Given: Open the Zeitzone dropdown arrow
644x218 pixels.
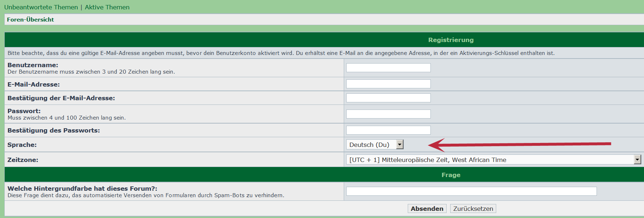Looking at the screenshot, I should point(637,159).
